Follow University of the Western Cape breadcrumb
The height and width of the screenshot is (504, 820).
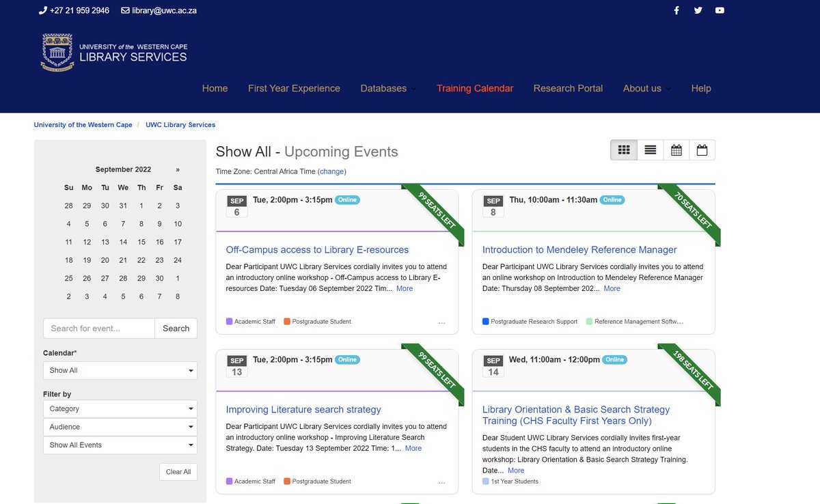click(x=83, y=125)
